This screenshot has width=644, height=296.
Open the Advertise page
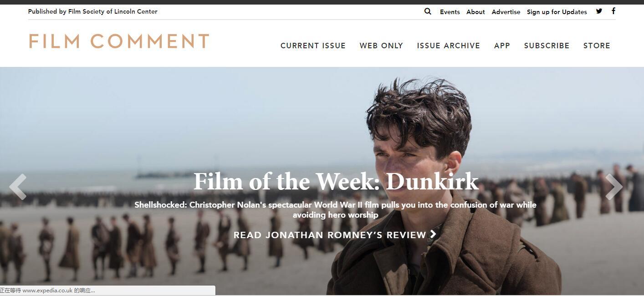pos(506,12)
